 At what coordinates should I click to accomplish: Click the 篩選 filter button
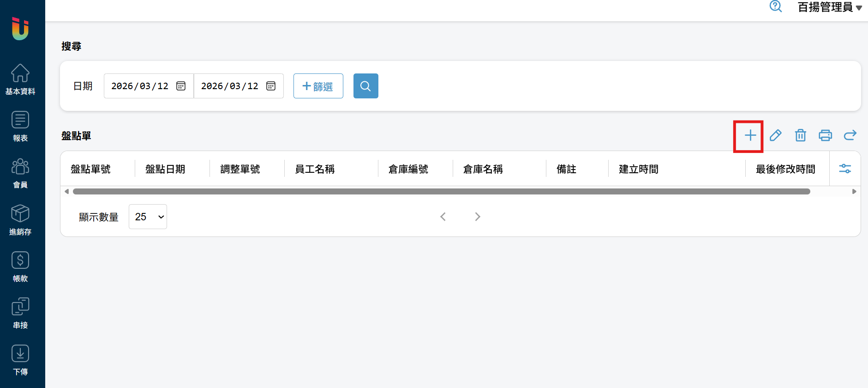(318, 86)
